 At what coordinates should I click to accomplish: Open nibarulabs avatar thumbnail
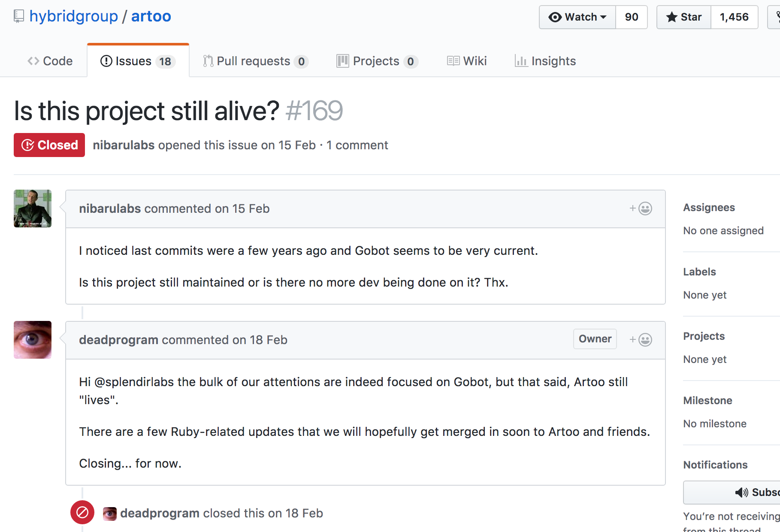33,209
